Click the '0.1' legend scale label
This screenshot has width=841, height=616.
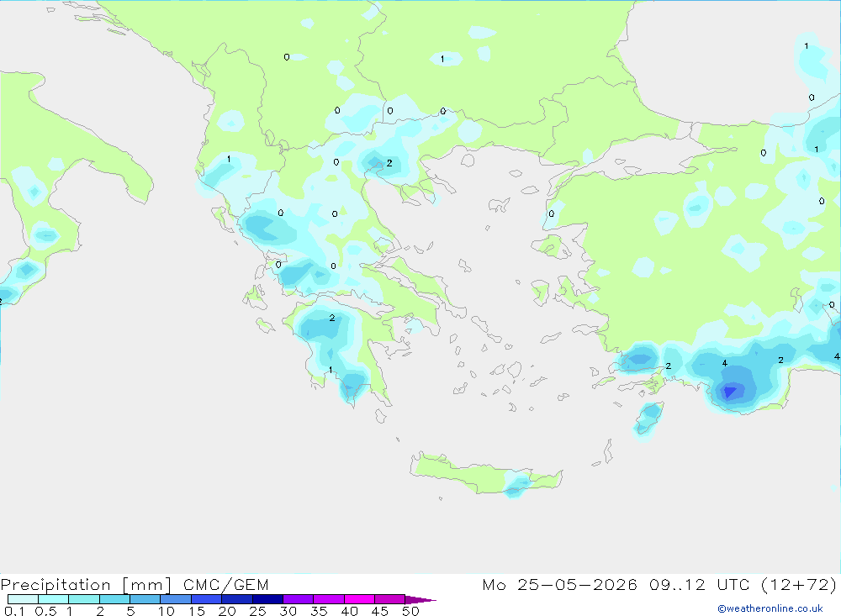click(14, 611)
